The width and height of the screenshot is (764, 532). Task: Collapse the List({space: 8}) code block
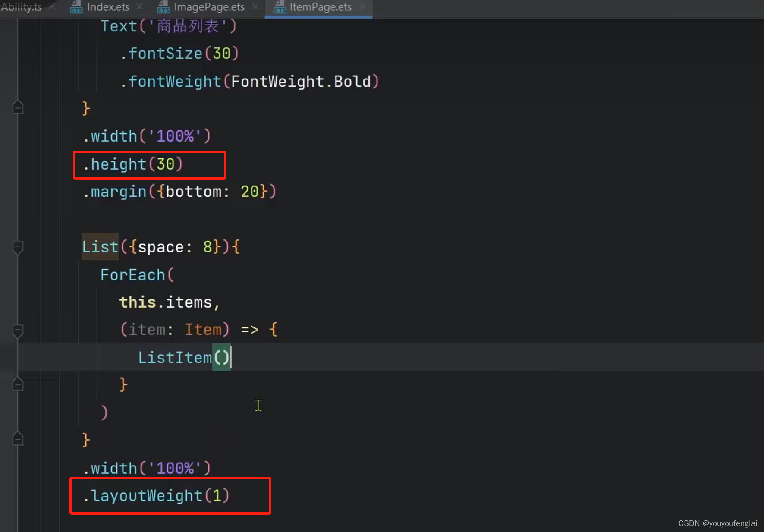(18, 248)
